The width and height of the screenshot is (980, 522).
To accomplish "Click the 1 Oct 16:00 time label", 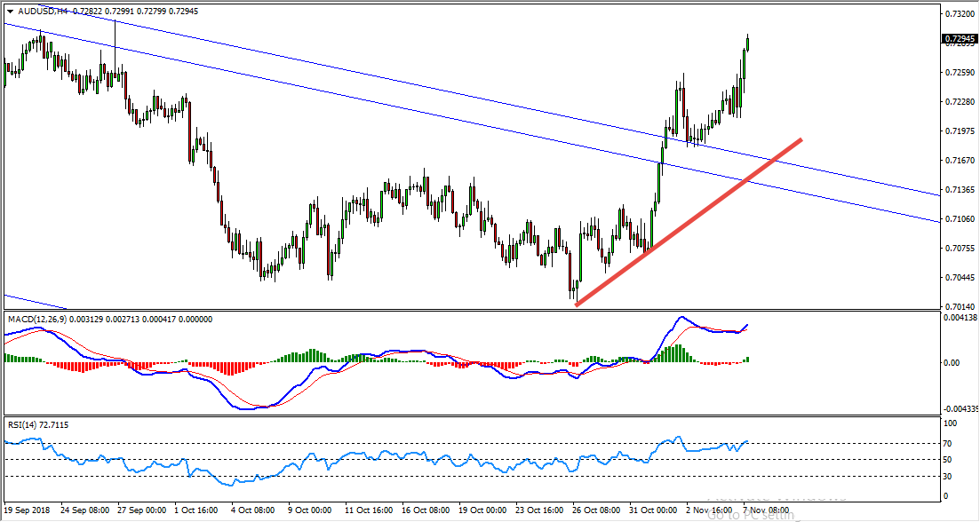I will pos(196,510).
